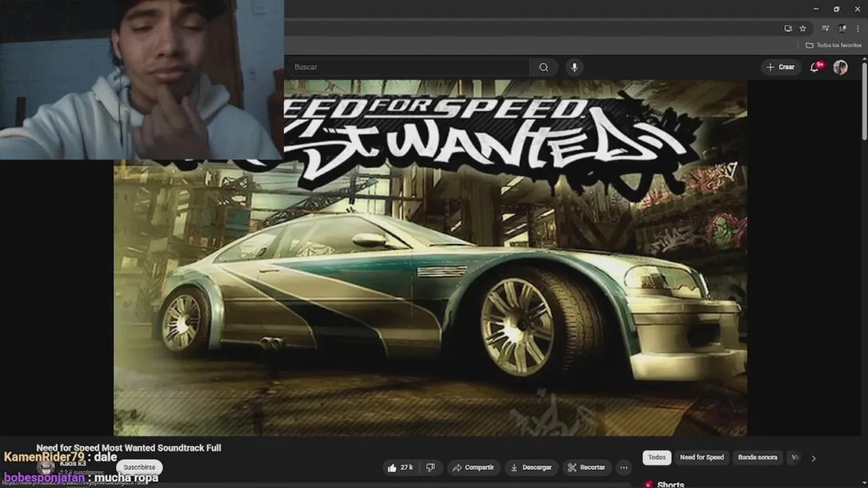Click the search magnifier button
This screenshot has height=488, width=868.
(x=543, y=67)
